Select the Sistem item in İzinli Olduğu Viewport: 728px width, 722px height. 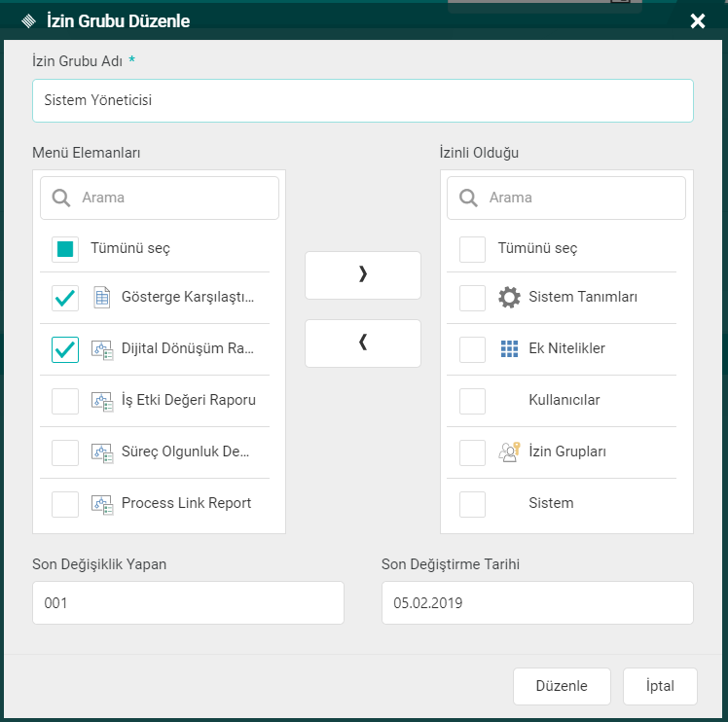(x=472, y=503)
